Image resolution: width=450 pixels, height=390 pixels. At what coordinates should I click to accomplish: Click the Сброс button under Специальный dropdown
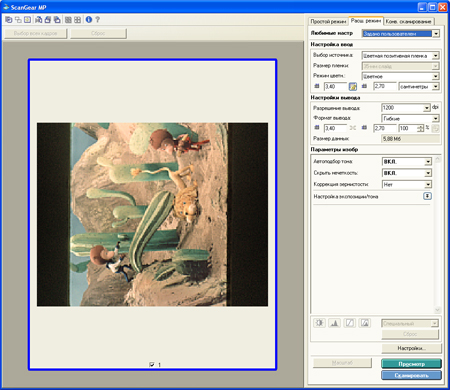[x=410, y=334]
